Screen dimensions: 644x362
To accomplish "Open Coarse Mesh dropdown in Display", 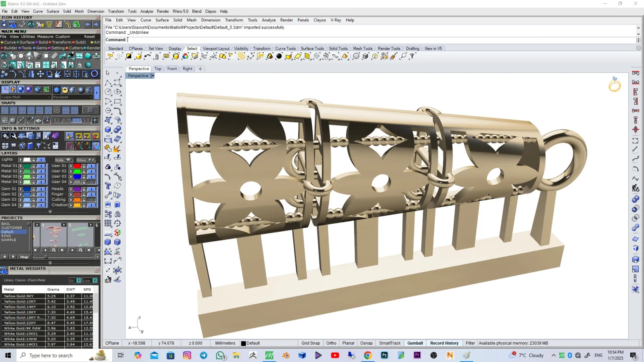I will click(26, 97).
